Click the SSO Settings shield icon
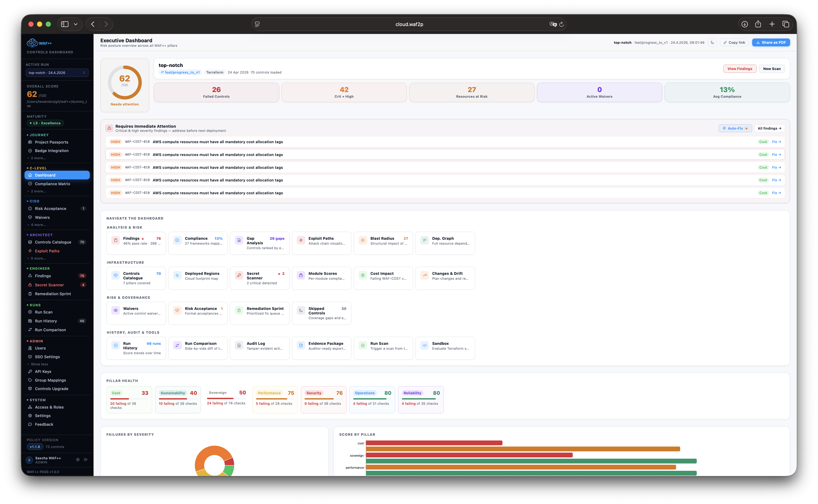Image resolution: width=818 pixels, height=504 pixels. click(x=30, y=357)
